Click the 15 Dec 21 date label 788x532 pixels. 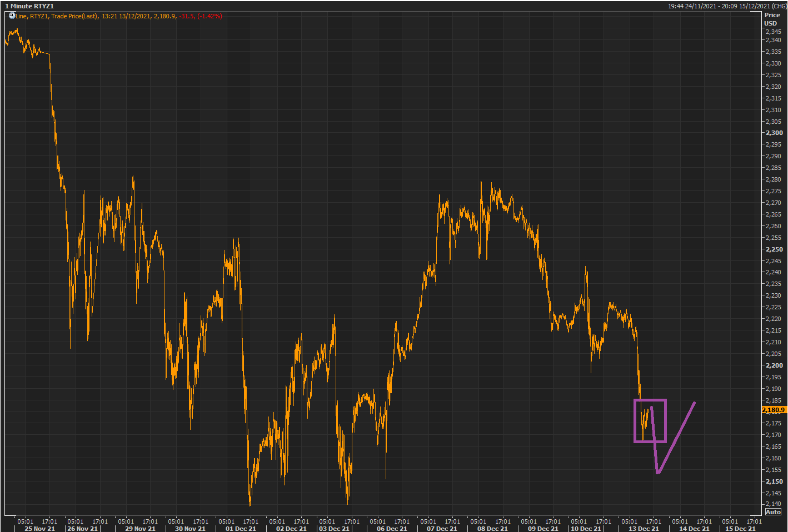pyautogui.click(x=740, y=529)
